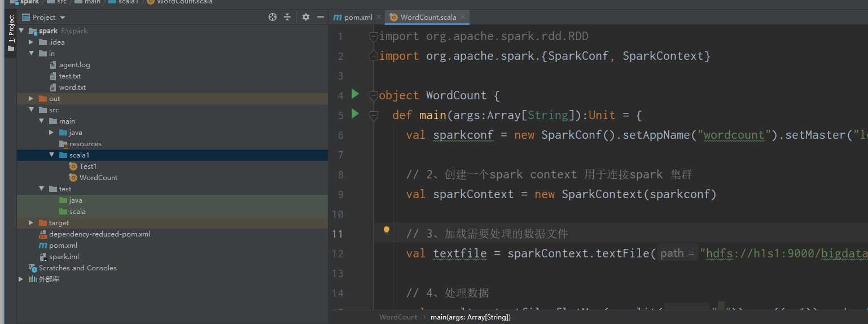The image size is (868, 324).
Task: Click line number 11 in gutter
Action: pos(337,234)
